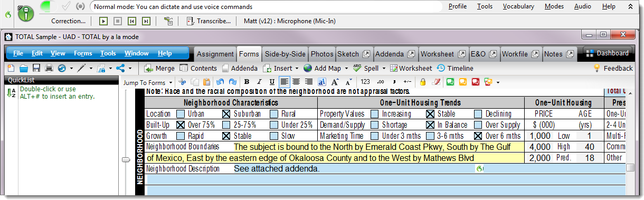Click the Save disk icon

[36, 68]
